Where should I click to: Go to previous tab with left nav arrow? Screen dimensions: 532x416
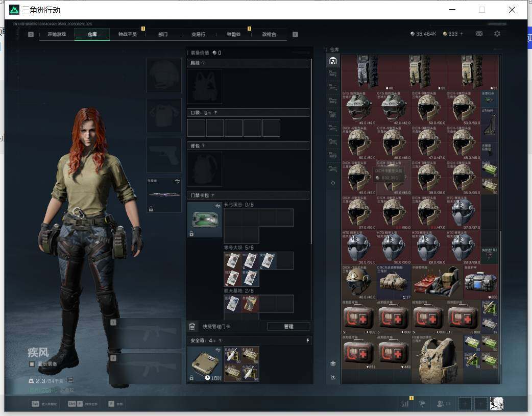[31, 34]
